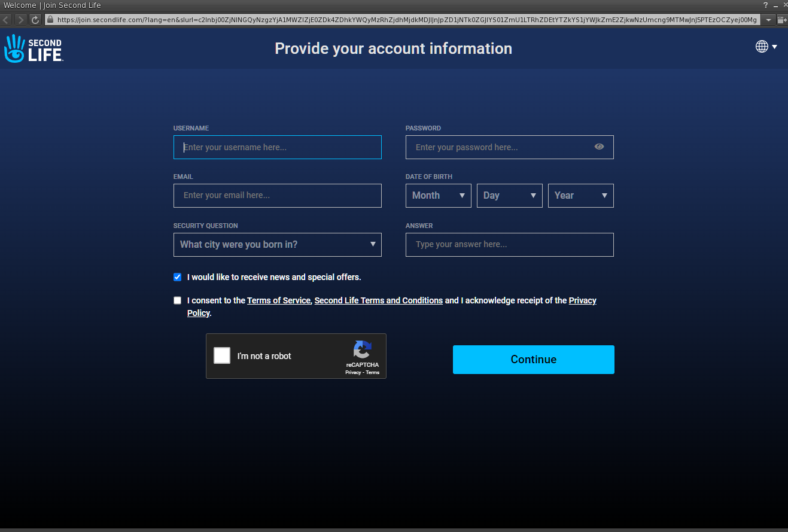
Task: Open the Day dropdown
Action: [x=510, y=196]
